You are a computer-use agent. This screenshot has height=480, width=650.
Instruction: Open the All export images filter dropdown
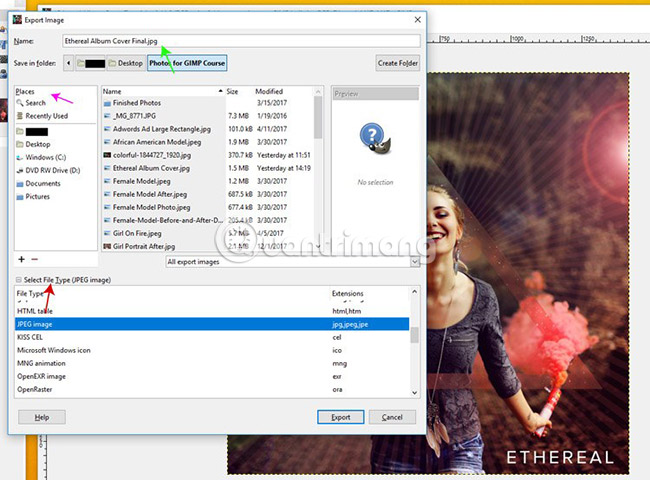[x=293, y=262]
